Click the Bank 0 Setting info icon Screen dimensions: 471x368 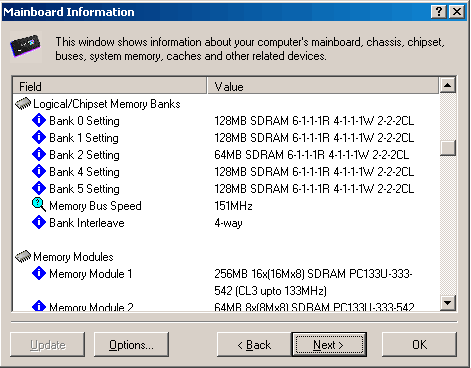tap(39, 120)
